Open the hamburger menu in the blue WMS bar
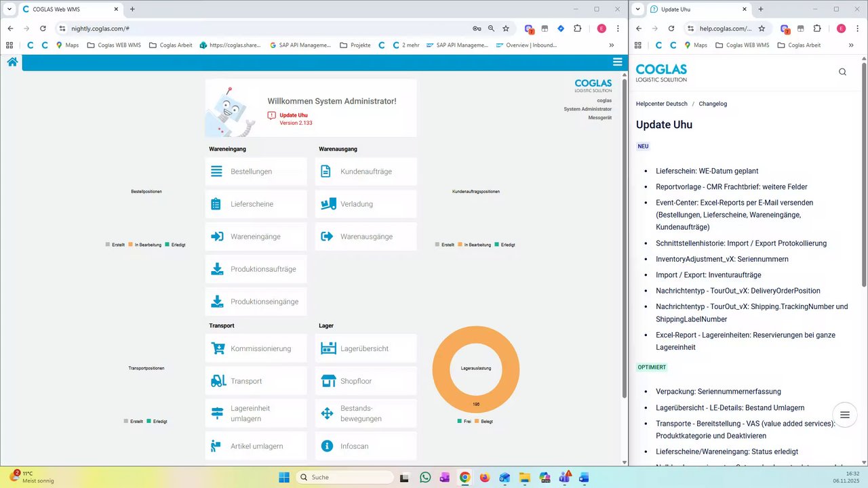Screen dimensions: 868x488 [617, 62]
